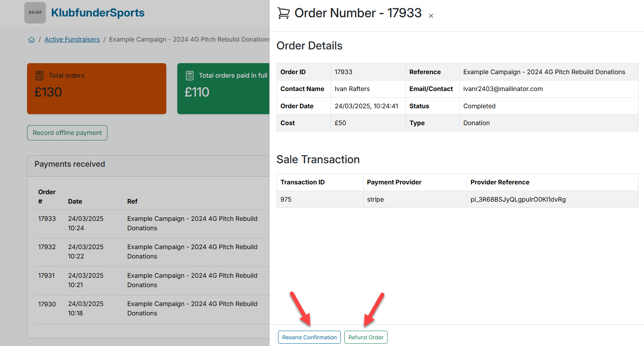Click the Ref column header

pyautogui.click(x=132, y=201)
